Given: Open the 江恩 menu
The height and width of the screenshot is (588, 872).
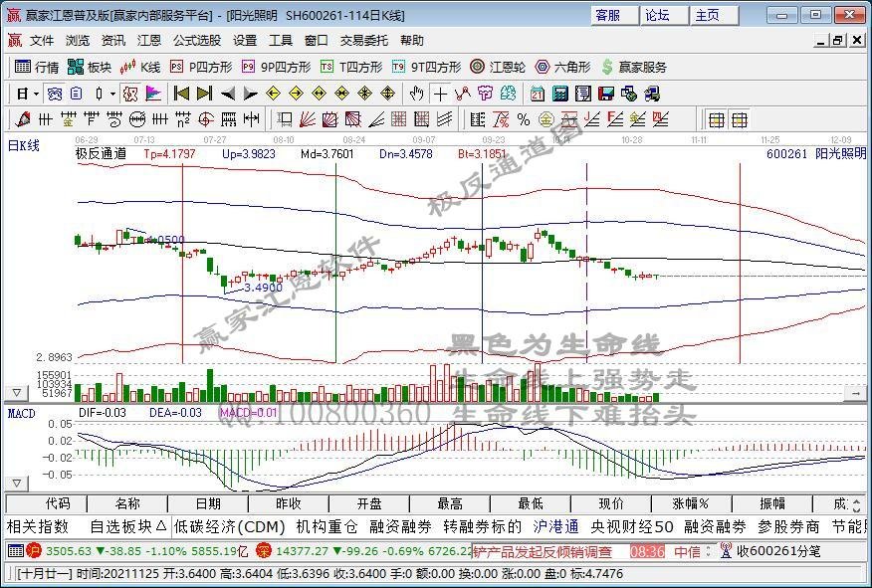Looking at the screenshot, I should pyautogui.click(x=149, y=41).
